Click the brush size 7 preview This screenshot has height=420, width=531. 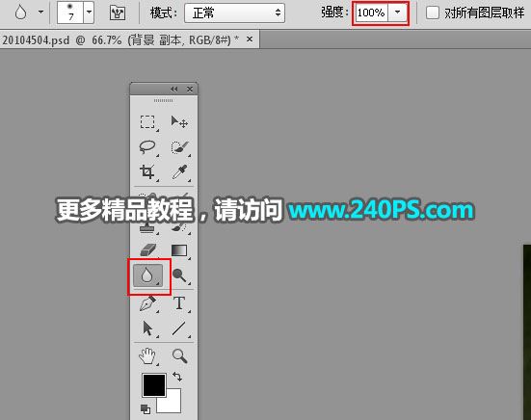coord(70,13)
